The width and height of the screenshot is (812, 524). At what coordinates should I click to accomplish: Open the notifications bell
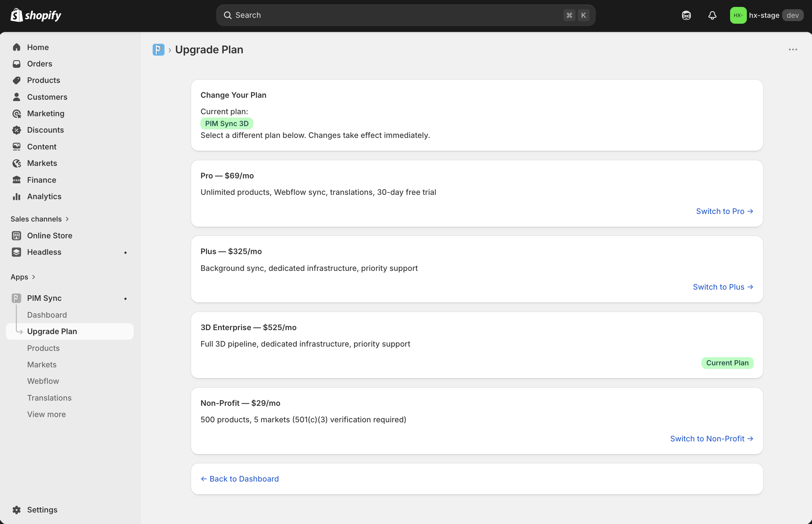click(x=712, y=15)
